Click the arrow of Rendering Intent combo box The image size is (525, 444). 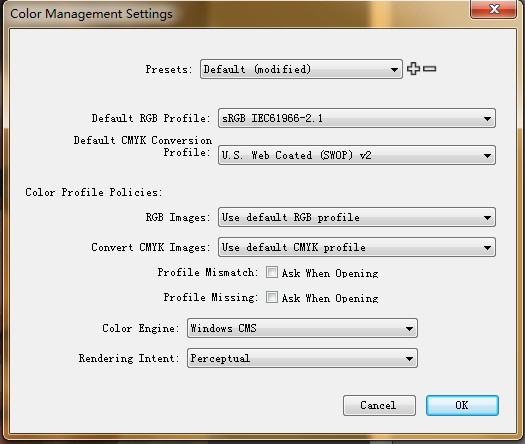409,359
